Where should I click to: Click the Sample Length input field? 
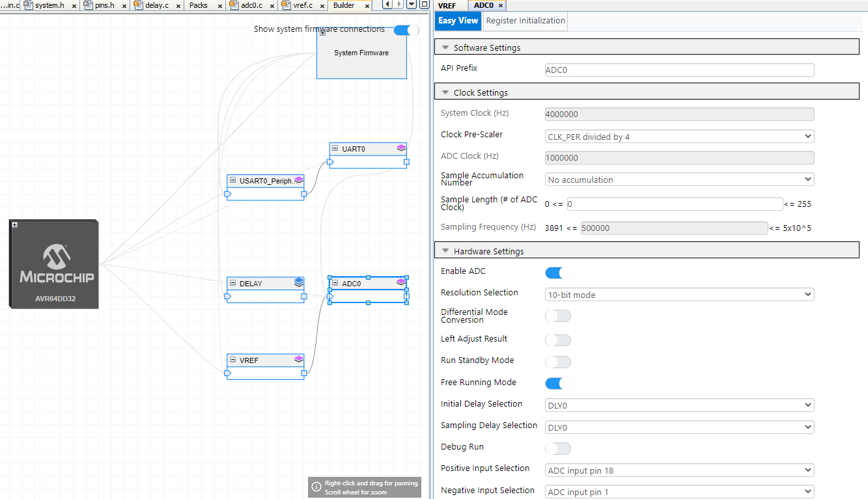coord(675,204)
